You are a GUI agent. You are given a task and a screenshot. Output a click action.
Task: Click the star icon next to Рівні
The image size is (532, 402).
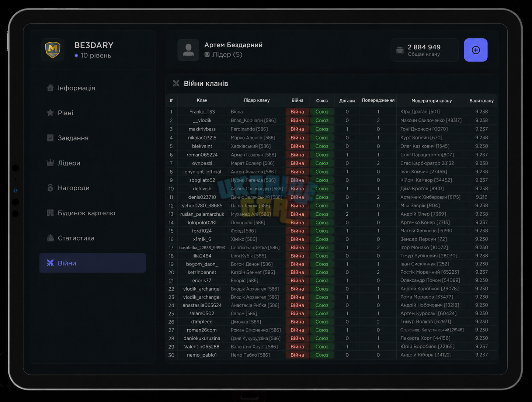(x=50, y=113)
